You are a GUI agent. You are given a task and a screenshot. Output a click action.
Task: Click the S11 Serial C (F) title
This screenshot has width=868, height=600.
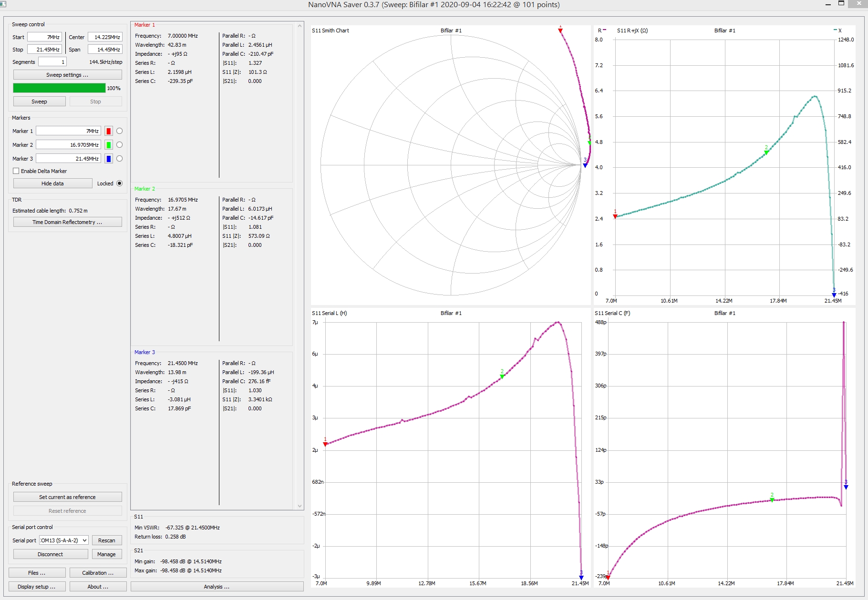[612, 313]
